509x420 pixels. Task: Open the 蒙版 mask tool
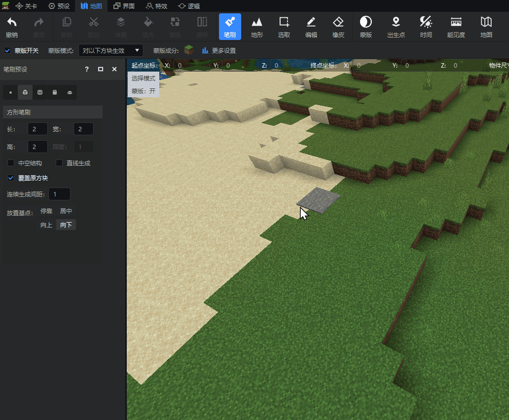pyautogui.click(x=366, y=27)
